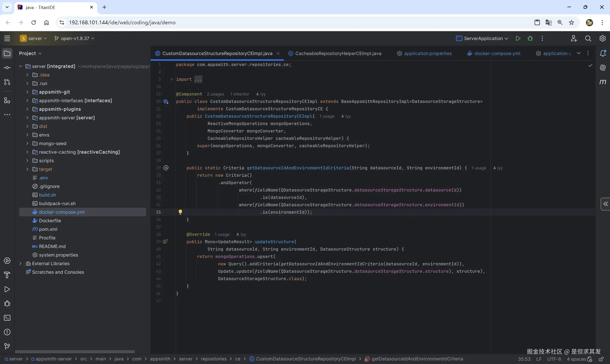Click the Project panel horizontal scrollbar

tap(75, 351)
